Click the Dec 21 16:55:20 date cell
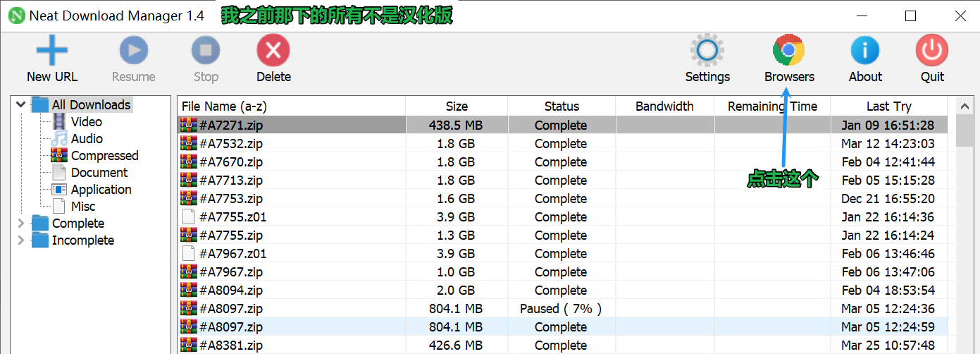This screenshot has width=980, height=354. (888, 199)
